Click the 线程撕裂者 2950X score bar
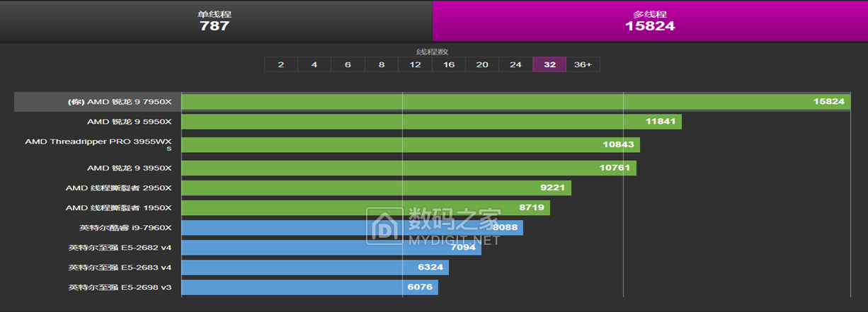 pos(376,188)
